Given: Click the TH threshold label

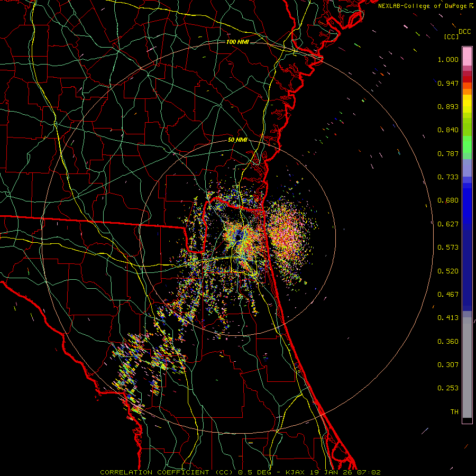Looking at the screenshot, I should click(454, 412).
